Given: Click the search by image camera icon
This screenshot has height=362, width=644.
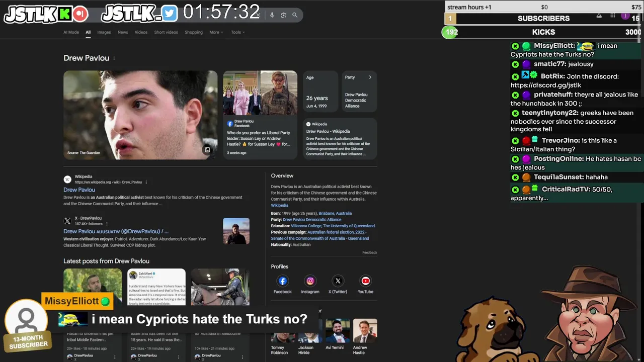Looking at the screenshot, I should 283,15.
